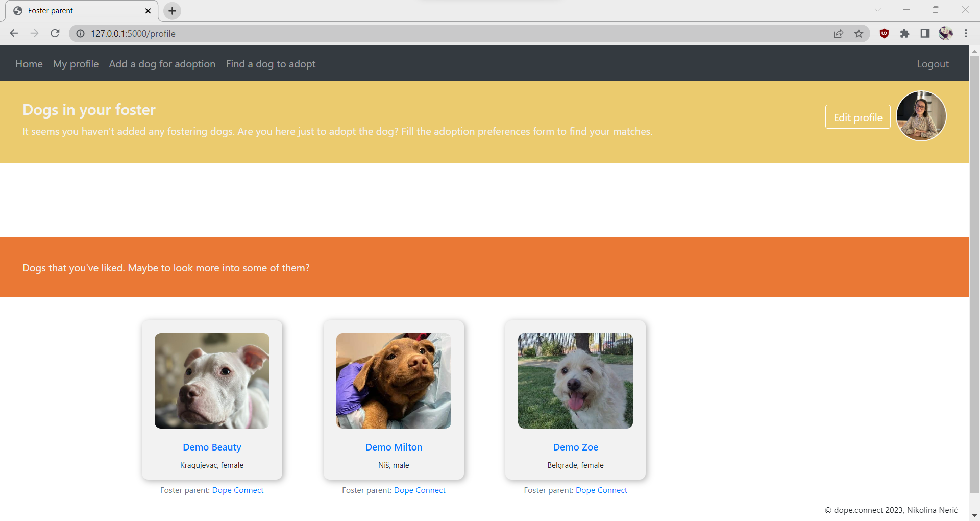Click the browser back arrow
The height and width of the screenshot is (521, 980).
[x=14, y=33]
